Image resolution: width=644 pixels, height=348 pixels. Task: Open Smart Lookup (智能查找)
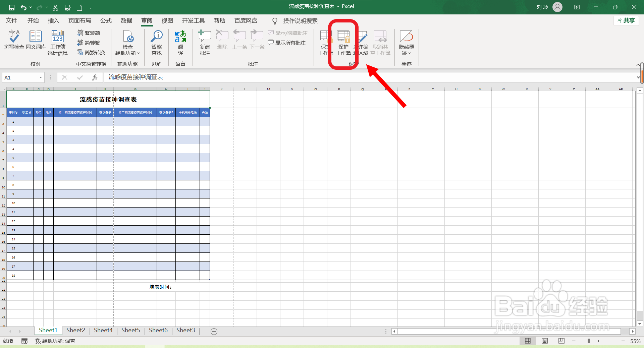[157, 43]
